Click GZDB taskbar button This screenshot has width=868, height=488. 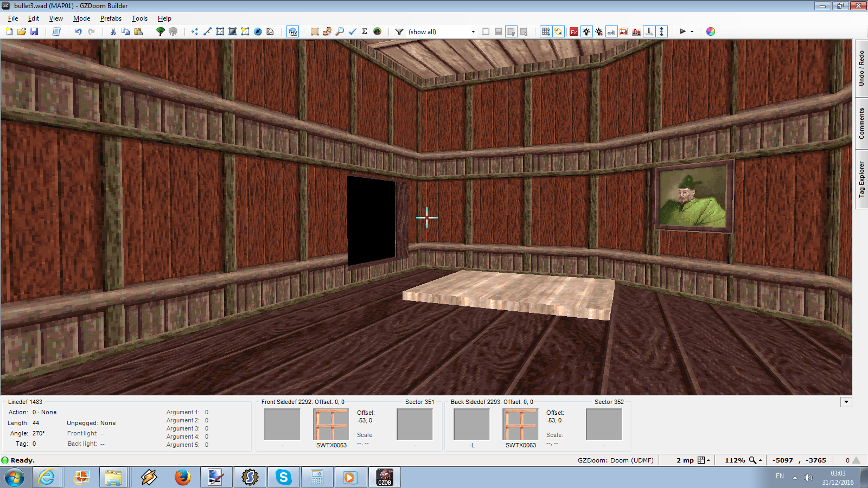point(385,477)
